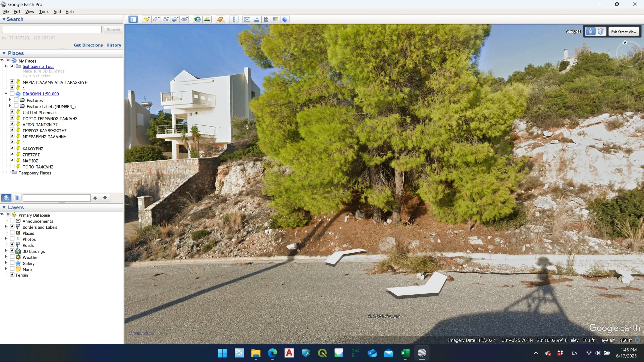Image resolution: width=644 pixels, height=362 pixels.
Task: Uncheck the ΚΑΚΟΥΡΗΣ placemark checkbox
Action: tap(12, 148)
